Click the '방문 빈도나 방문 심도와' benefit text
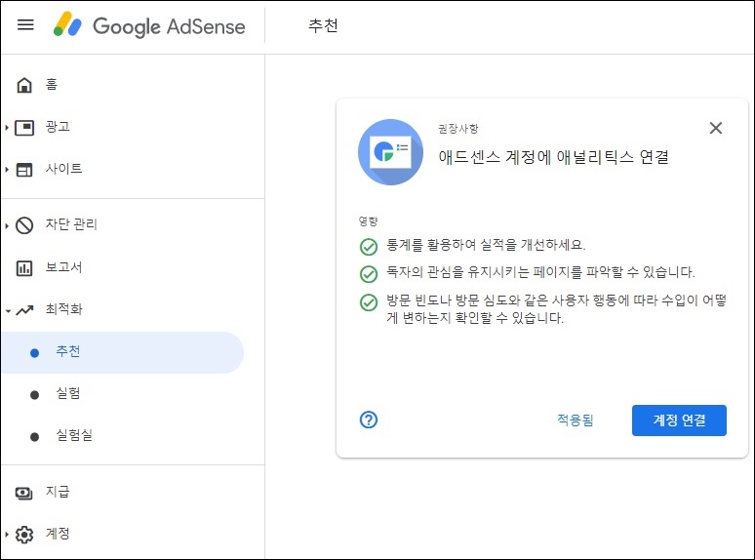Screen dimensions: 755x560 pos(557,309)
